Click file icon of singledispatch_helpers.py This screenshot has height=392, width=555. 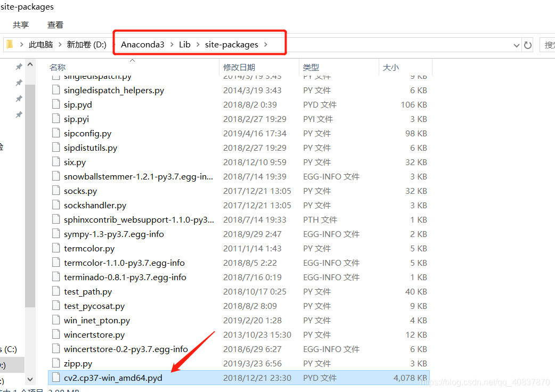click(56, 90)
